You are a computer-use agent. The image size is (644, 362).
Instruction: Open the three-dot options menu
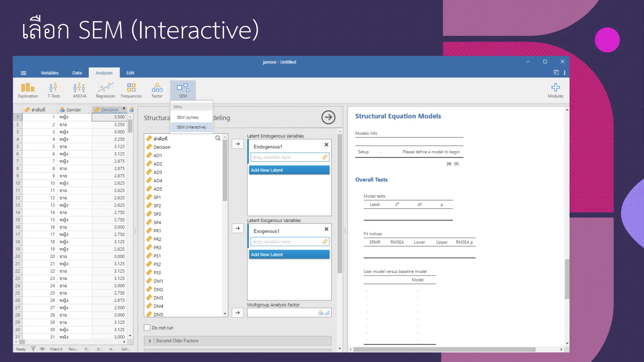[565, 73]
